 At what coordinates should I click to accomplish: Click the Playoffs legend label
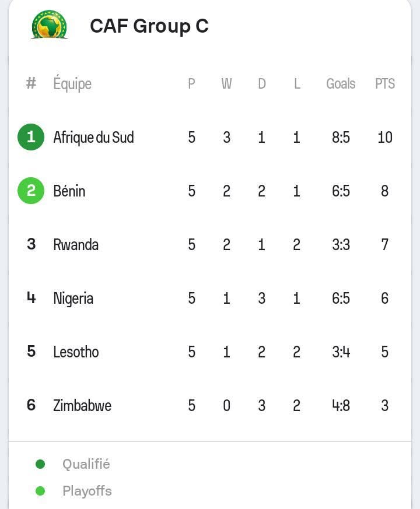(87, 491)
